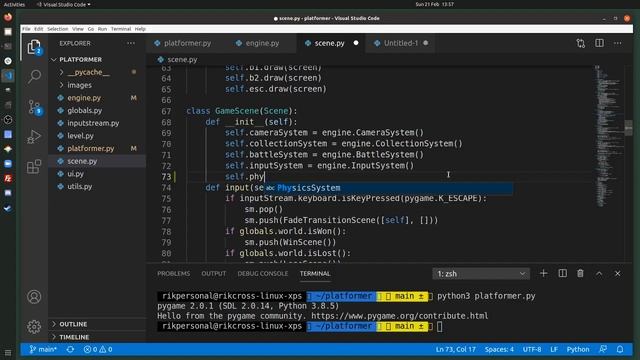640x360 pixels.
Task: Open editor more actions ellipsis
Action: [x=618, y=43]
